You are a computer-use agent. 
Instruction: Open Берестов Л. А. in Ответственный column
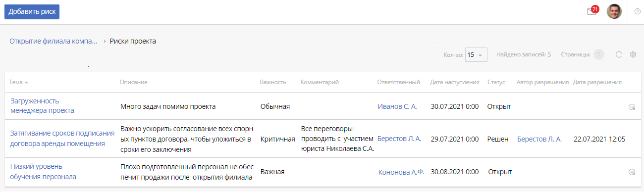point(399,139)
